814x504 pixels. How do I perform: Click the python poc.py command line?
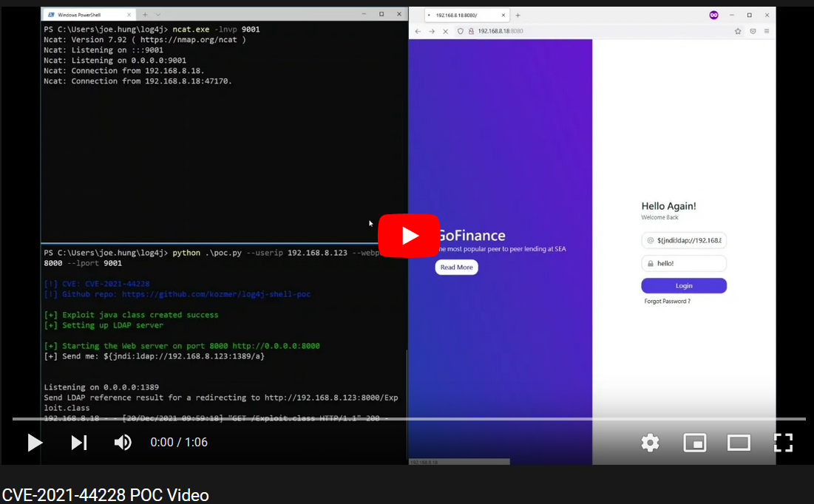[x=211, y=258]
